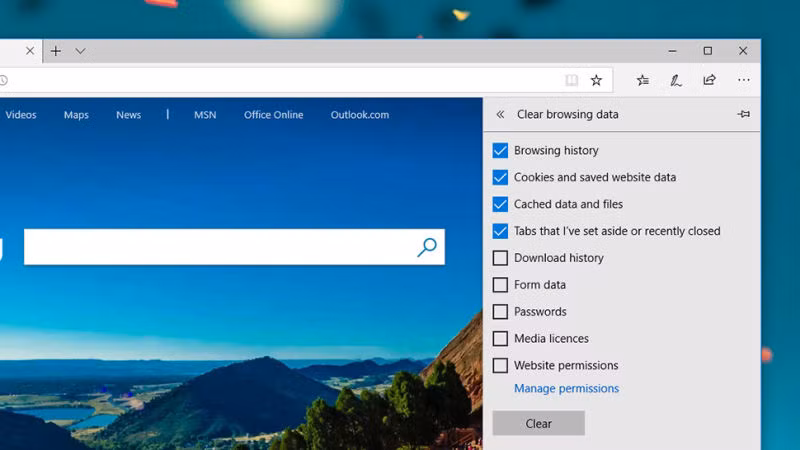Pin the Clear browsing data pane
Viewport: 800px width, 450px height.
[743, 115]
